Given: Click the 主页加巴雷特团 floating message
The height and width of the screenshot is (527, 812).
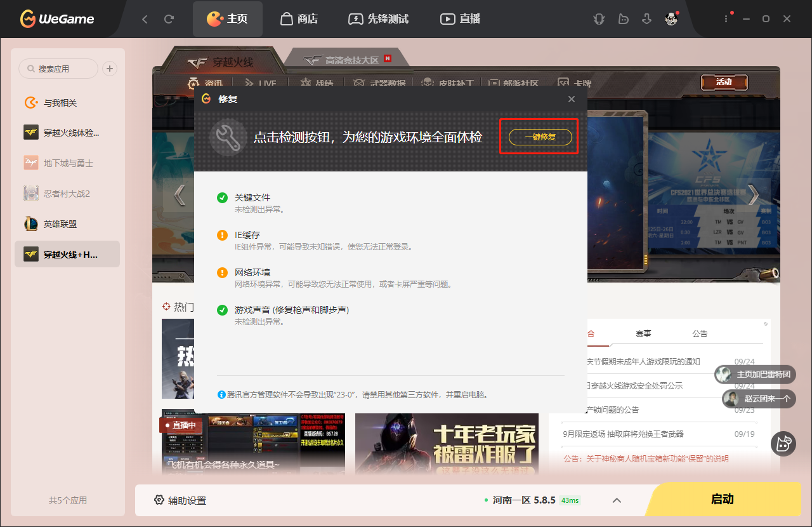Looking at the screenshot, I should (755, 375).
